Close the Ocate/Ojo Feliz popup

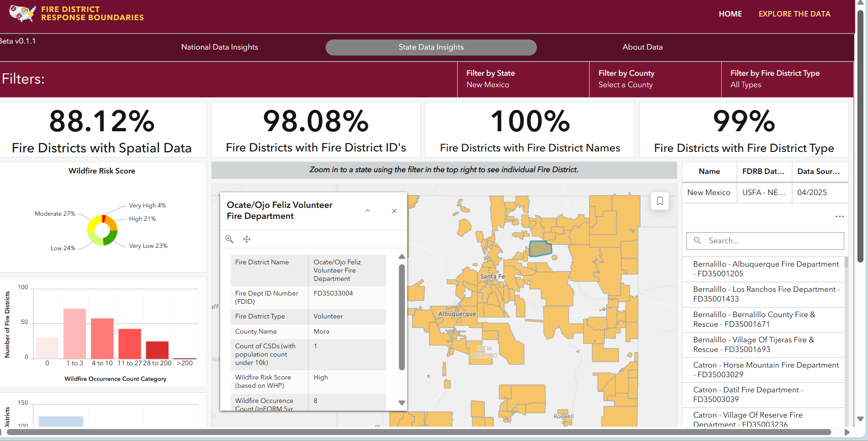pyautogui.click(x=394, y=211)
